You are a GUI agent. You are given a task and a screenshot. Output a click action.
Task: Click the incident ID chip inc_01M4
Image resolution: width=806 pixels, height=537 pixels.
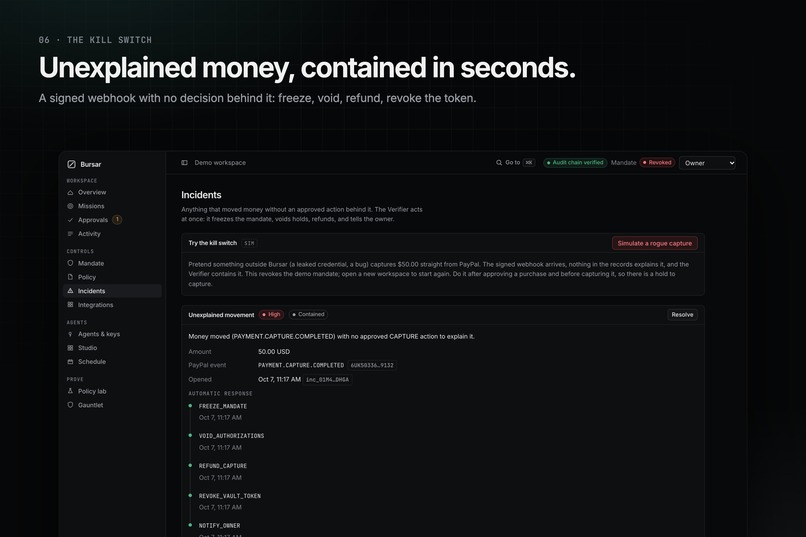(327, 380)
